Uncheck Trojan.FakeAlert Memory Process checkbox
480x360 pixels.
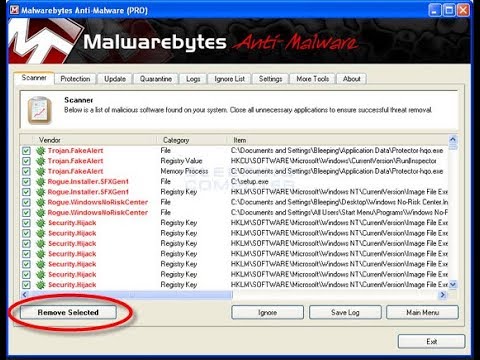click(26, 171)
